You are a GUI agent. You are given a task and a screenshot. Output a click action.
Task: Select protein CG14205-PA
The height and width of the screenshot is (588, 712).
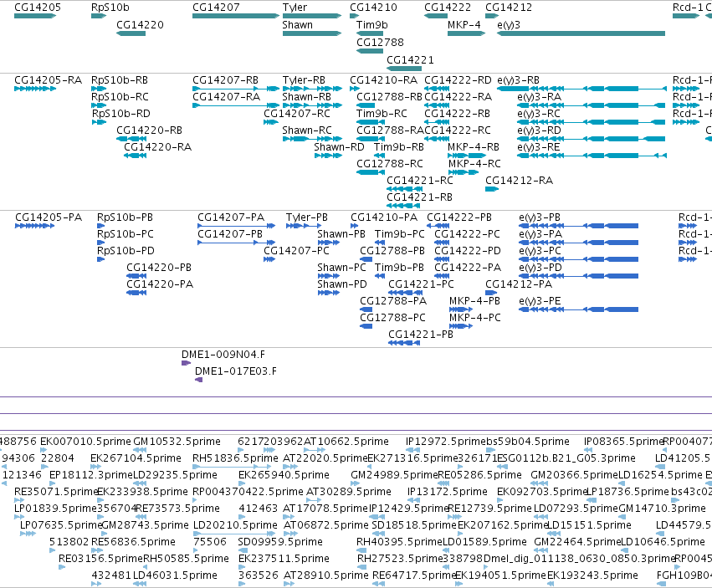49,217
